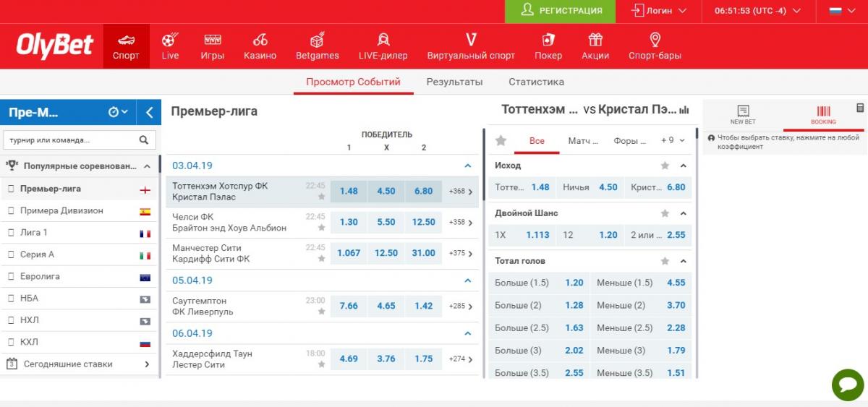The width and height of the screenshot is (868, 407).
Task: Open Betgames section icon
Action: tap(317, 40)
